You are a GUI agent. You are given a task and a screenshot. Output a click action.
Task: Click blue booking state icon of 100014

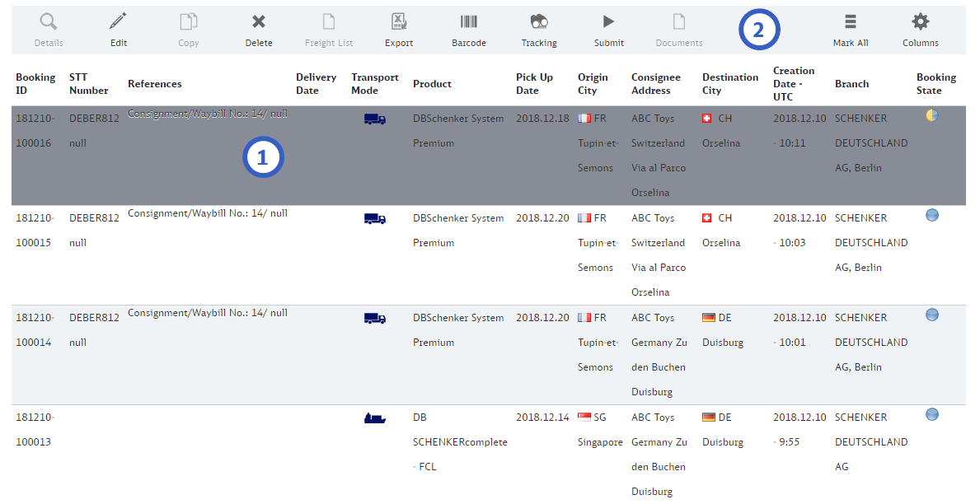[x=932, y=315]
